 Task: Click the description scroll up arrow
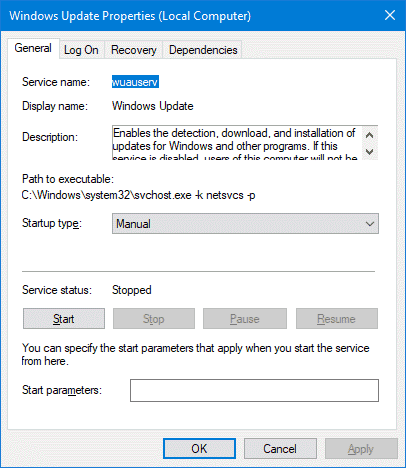tap(369, 135)
